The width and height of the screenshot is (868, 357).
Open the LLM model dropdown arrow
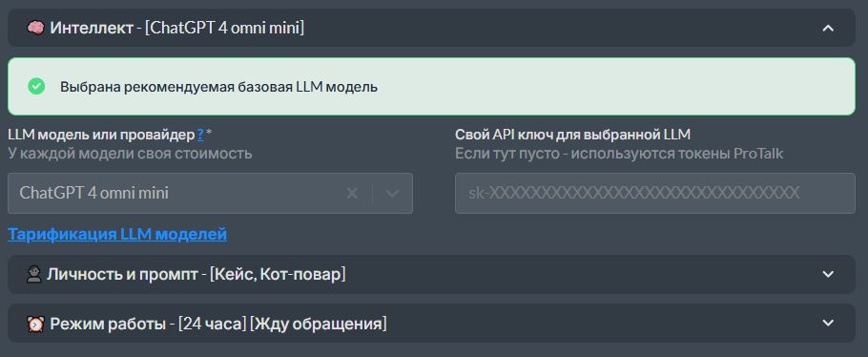392,193
